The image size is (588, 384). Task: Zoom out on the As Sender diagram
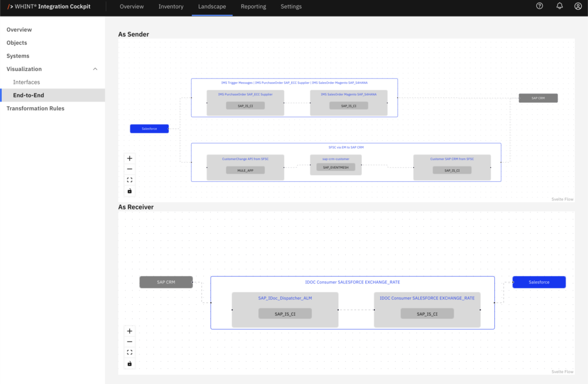(x=130, y=169)
